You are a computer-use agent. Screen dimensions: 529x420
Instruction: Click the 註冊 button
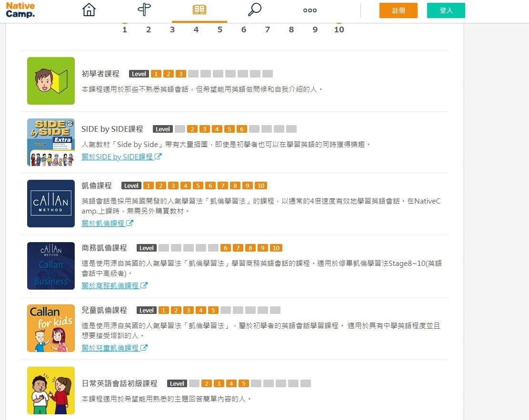point(399,10)
